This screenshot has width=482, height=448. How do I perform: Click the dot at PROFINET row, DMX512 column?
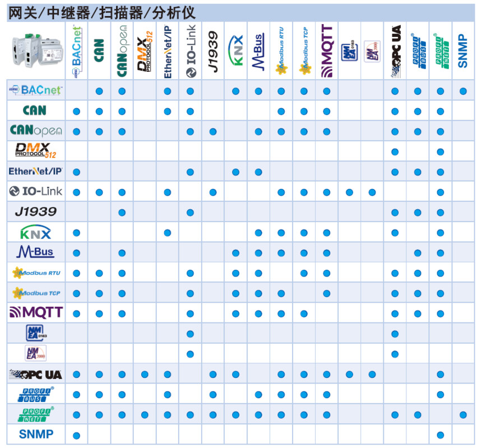coord(145,415)
